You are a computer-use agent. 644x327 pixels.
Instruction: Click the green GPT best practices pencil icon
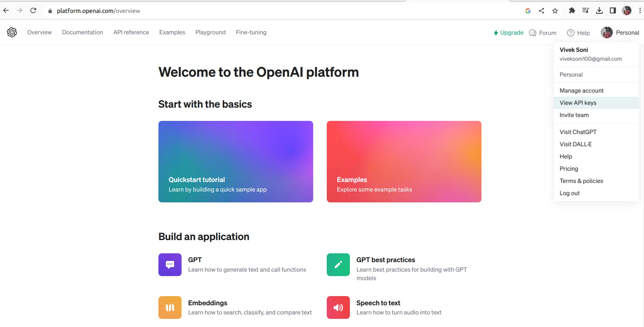point(338,265)
